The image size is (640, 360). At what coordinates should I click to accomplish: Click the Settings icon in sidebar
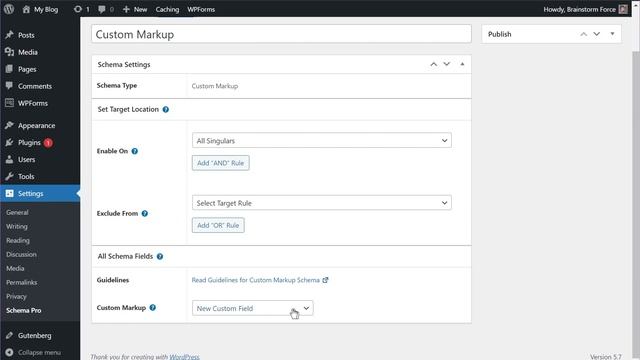(9, 193)
